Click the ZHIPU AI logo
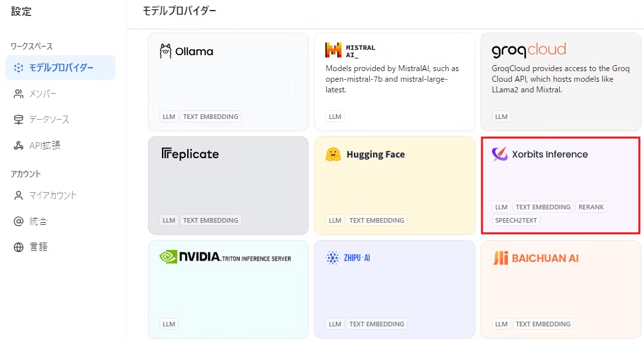Image resolution: width=644 pixels, height=341 pixels. (x=348, y=258)
